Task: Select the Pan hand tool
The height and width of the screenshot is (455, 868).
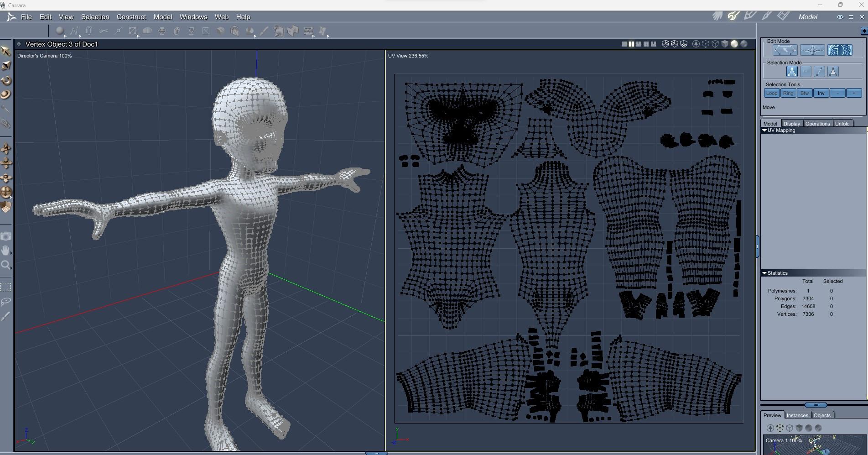Action: (x=5, y=250)
